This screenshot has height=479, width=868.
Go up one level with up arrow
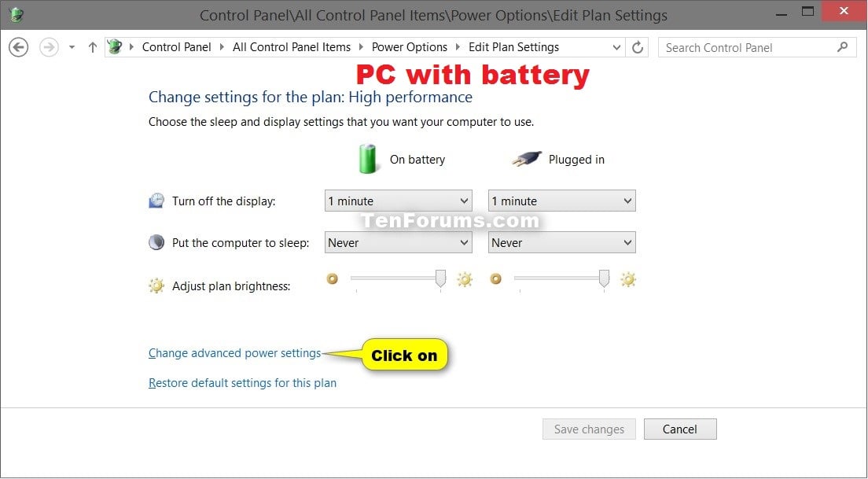(x=93, y=48)
